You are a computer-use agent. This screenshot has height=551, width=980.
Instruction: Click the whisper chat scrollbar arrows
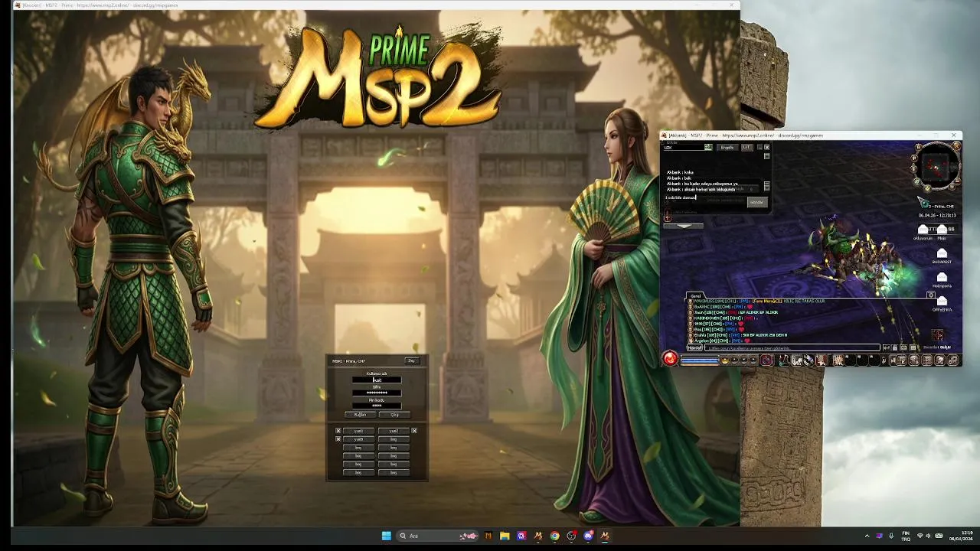[767, 186]
